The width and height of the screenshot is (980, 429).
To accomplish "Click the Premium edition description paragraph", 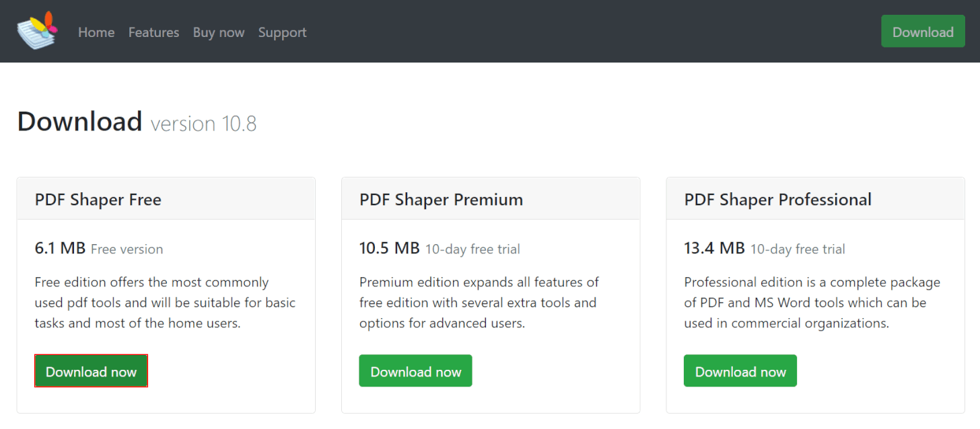I will click(x=479, y=303).
